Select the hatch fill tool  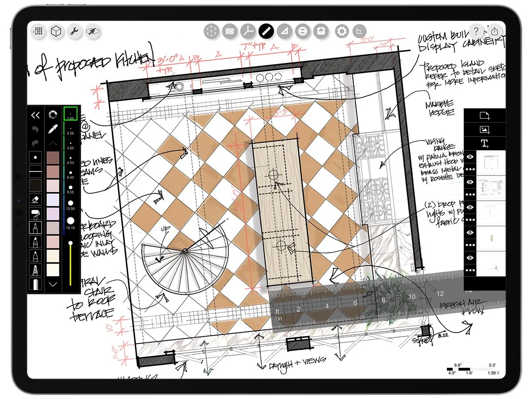[230, 31]
